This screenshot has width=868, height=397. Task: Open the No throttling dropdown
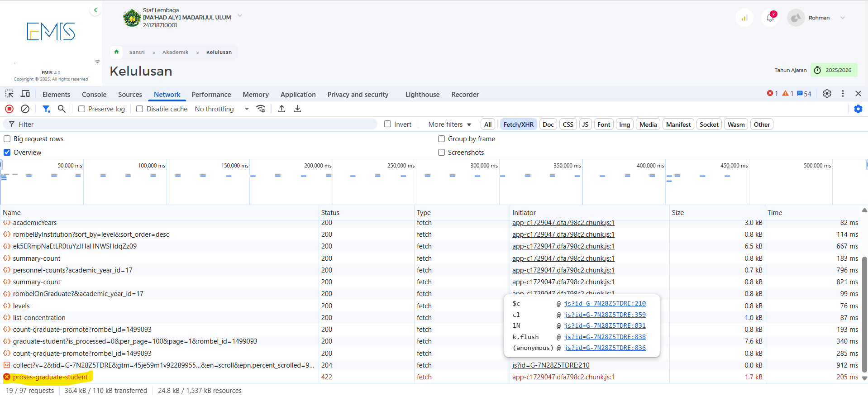222,109
